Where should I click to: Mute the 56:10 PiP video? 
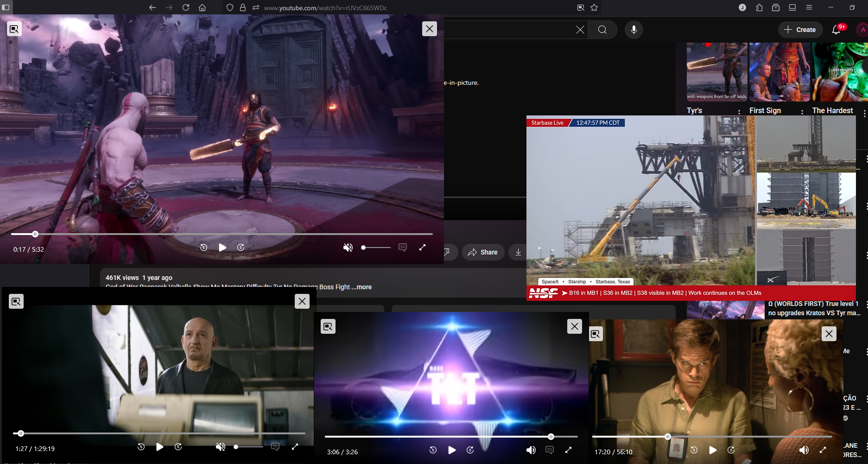[804, 450]
